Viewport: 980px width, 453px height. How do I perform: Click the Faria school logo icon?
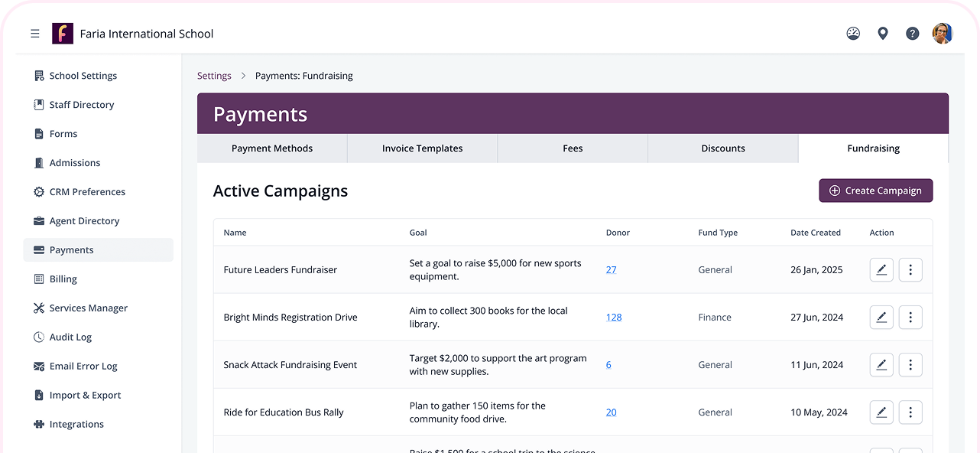click(63, 34)
